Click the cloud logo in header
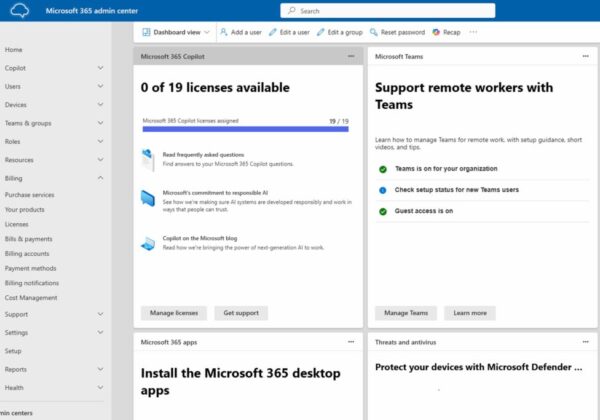Image resolution: width=600 pixels, height=420 pixels. click(x=19, y=11)
